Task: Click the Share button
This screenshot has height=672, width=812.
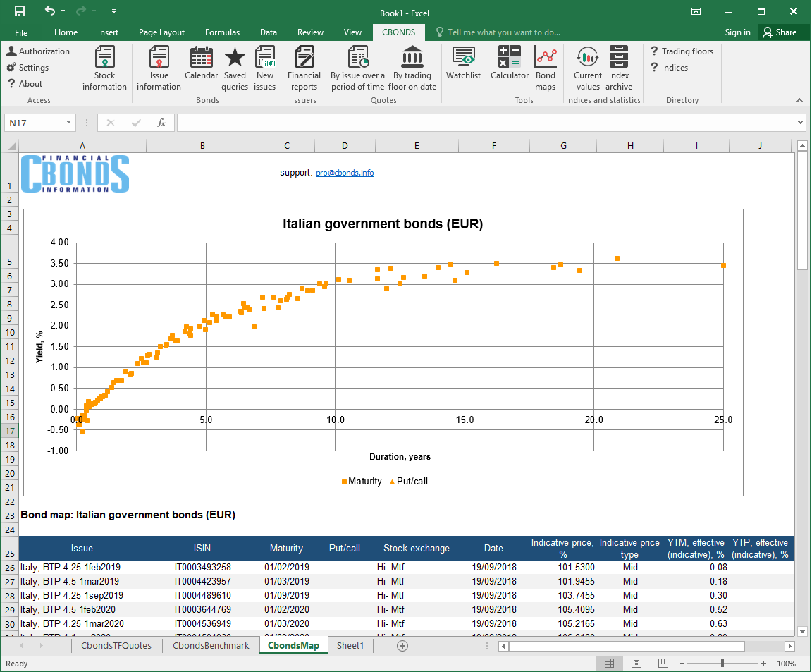Action: (780, 32)
